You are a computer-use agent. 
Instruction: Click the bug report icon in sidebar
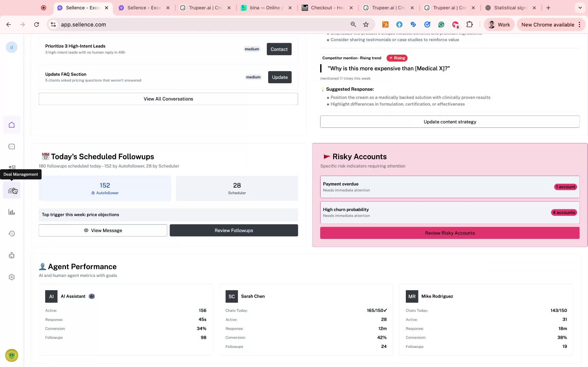12,255
